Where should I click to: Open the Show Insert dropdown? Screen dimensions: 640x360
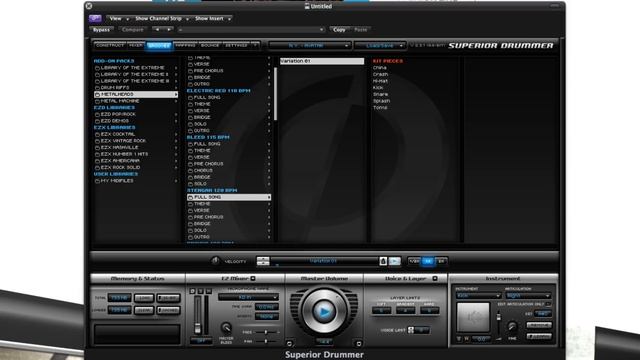tap(213, 18)
